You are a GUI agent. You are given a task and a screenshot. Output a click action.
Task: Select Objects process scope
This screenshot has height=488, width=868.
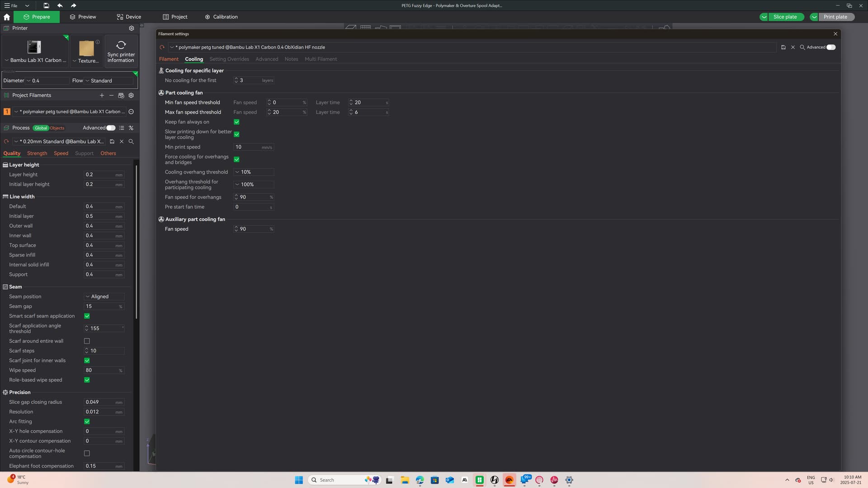57,128
